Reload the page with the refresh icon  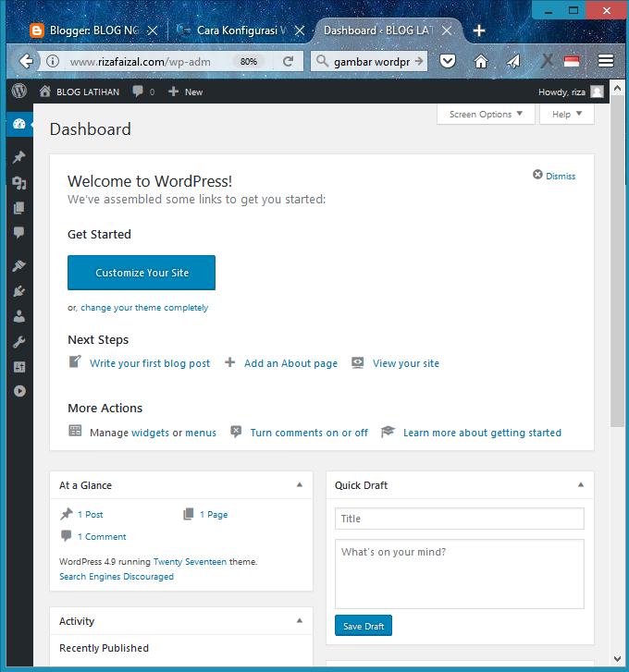[288, 61]
